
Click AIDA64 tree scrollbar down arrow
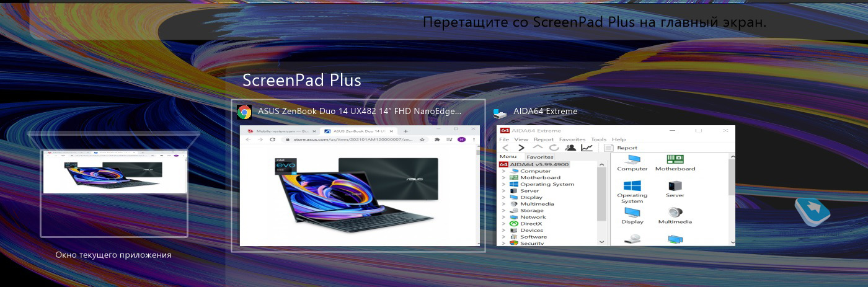click(601, 242)
